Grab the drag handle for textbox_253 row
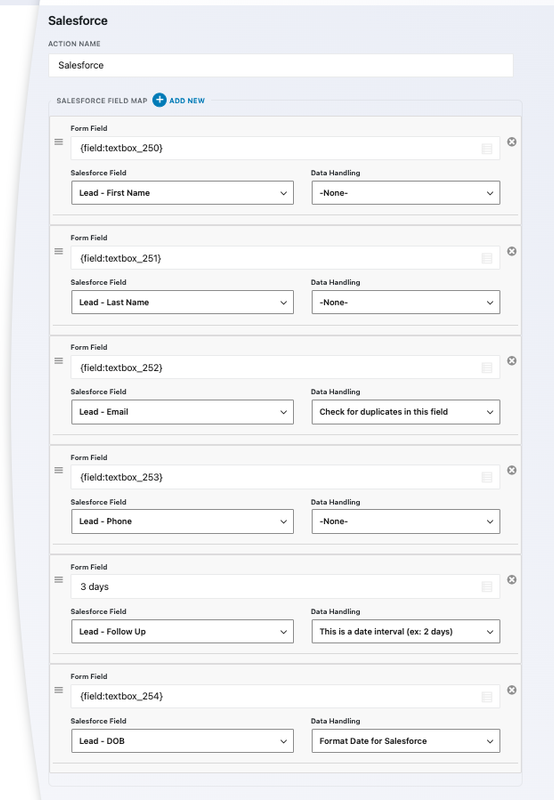The height and width of the screenshot is (800, 554). (x=59, y=470)
